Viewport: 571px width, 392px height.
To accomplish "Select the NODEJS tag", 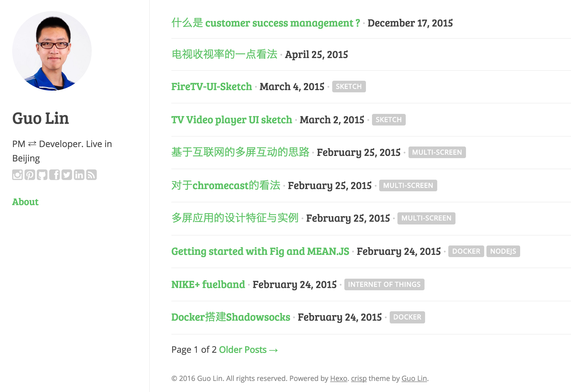I will (503, 251).
